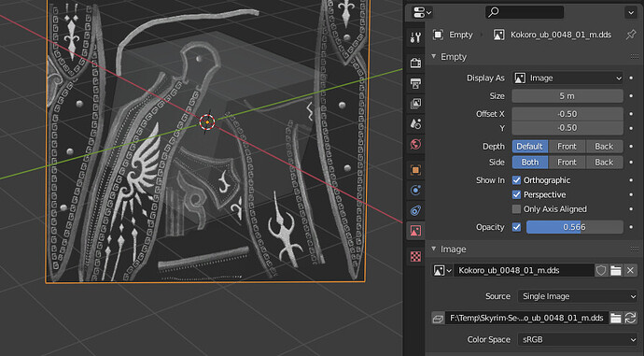This screenshot has width=644, height=356.
Task: Set Depth to Default
Action: 530,147
